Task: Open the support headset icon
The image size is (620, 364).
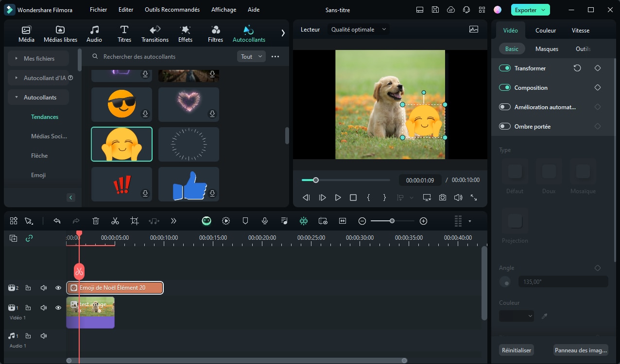Action: click(466, 10)
